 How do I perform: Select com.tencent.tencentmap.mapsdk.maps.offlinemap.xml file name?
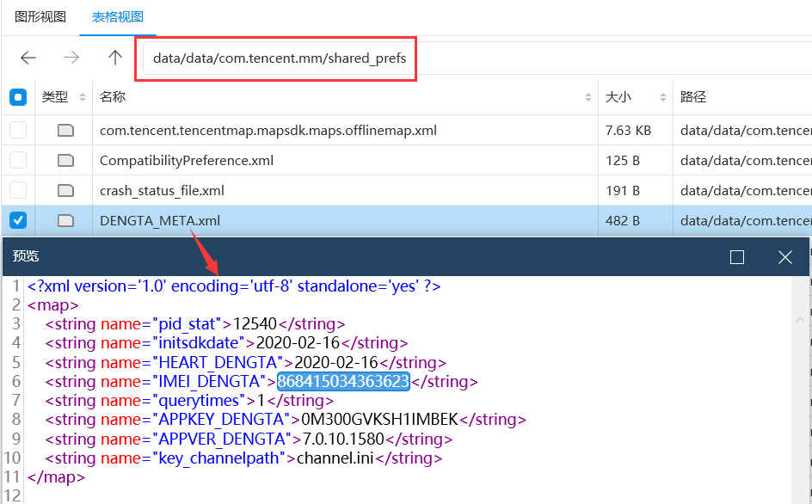pyautogui.click(x=268, y=130)
